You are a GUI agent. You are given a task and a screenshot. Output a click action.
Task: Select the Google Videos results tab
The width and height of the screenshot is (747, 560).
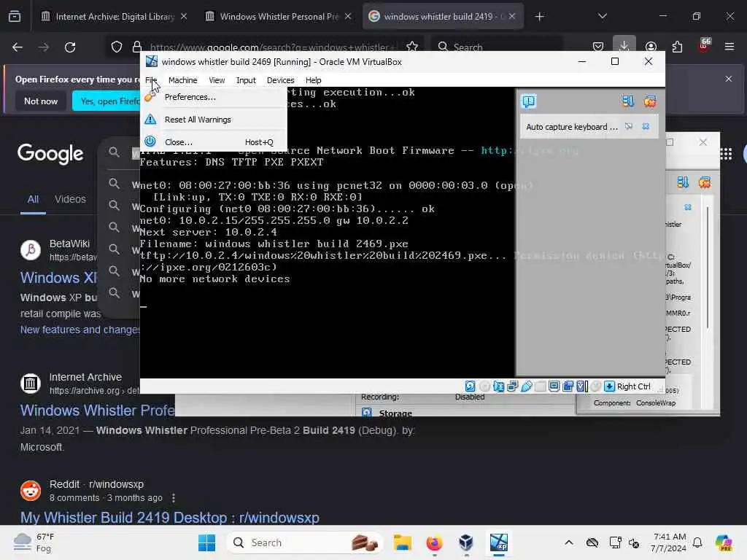point(70,199)
